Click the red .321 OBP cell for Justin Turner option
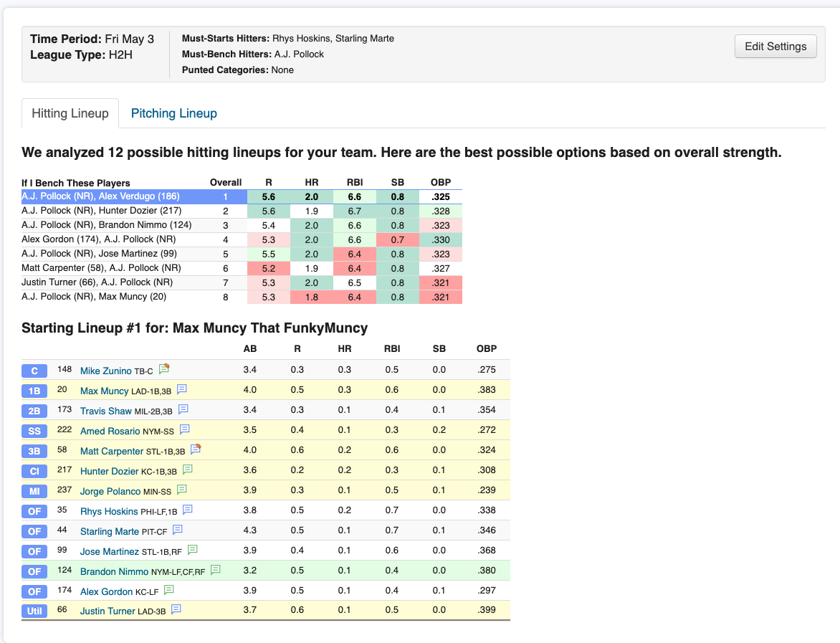The image size is (840, 643). pos(441,283)
